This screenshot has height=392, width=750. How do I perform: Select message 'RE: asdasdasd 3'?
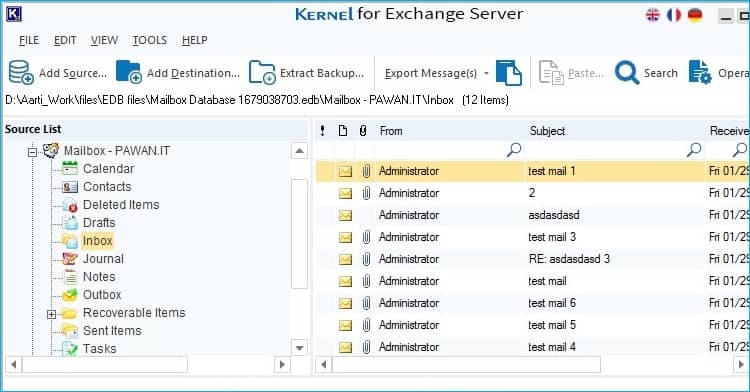pos(532,259)
